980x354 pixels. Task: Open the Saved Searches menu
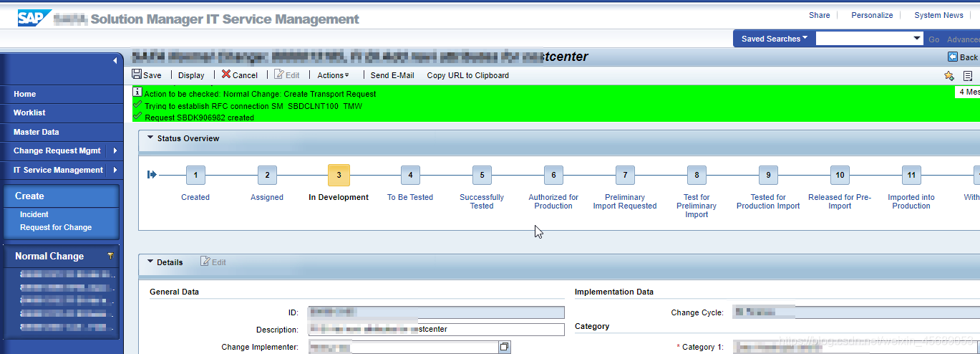pyautogui.click(x=775, y=39)
